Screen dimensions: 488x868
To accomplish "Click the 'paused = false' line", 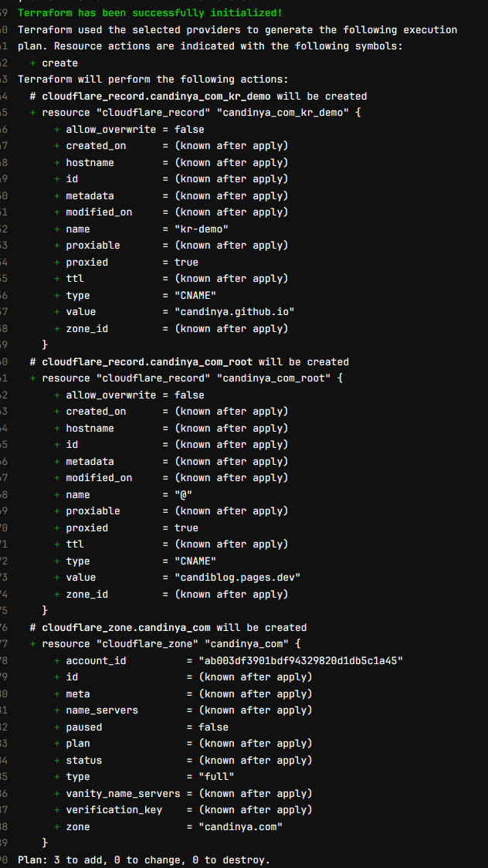I will point(141,727).
